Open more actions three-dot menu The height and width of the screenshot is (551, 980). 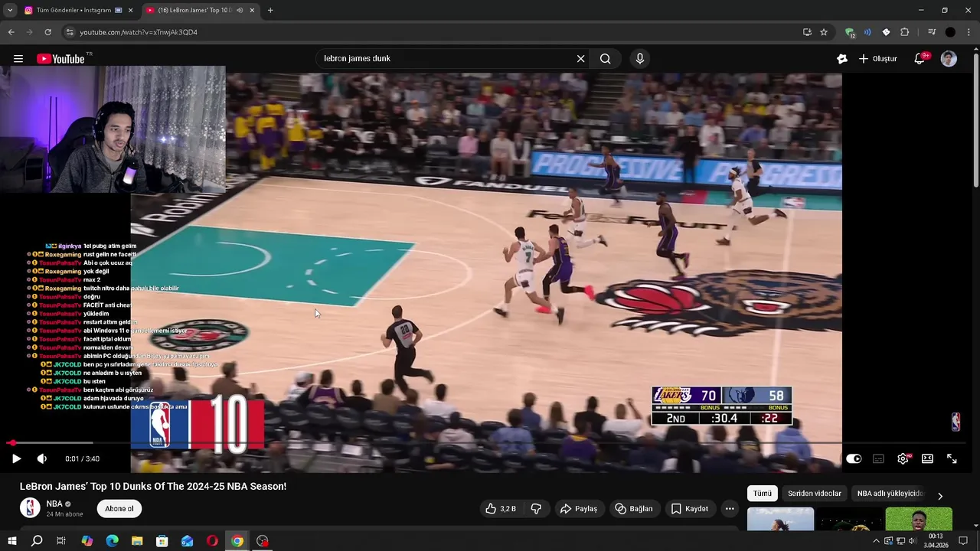(x=730, y=509)
